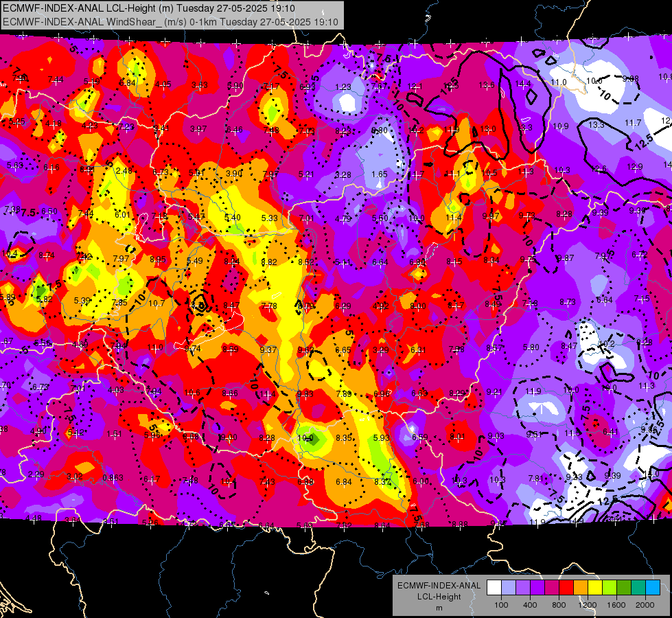
Task: Click the grid value 2.29
Action: point(36,474)
